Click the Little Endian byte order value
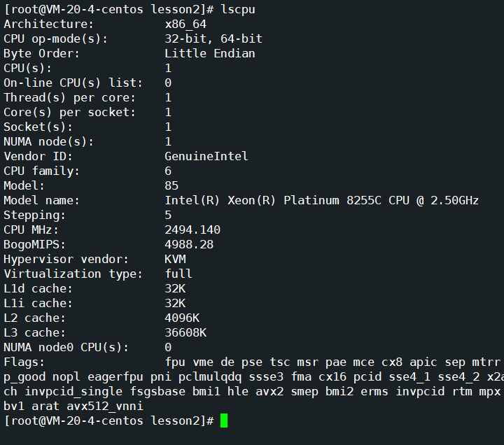Viewport: 504px width, 445px height. pos(210,53)
